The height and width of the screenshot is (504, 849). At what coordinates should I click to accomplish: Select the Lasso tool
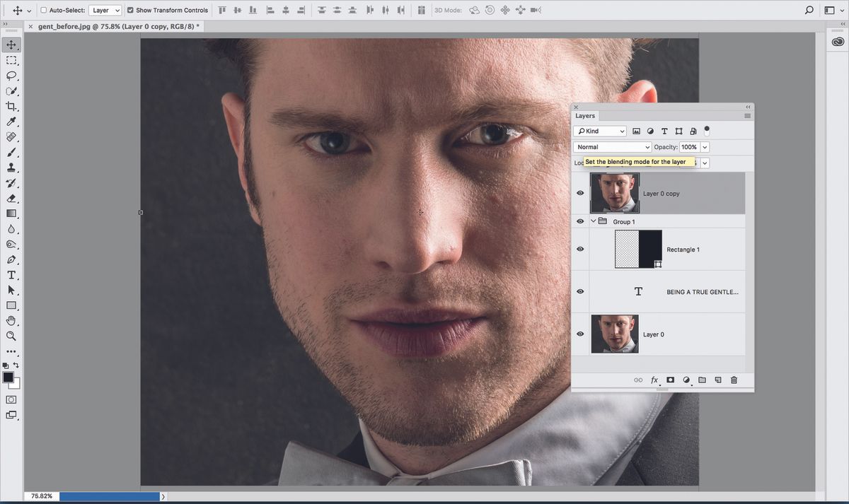pos(11,76)
